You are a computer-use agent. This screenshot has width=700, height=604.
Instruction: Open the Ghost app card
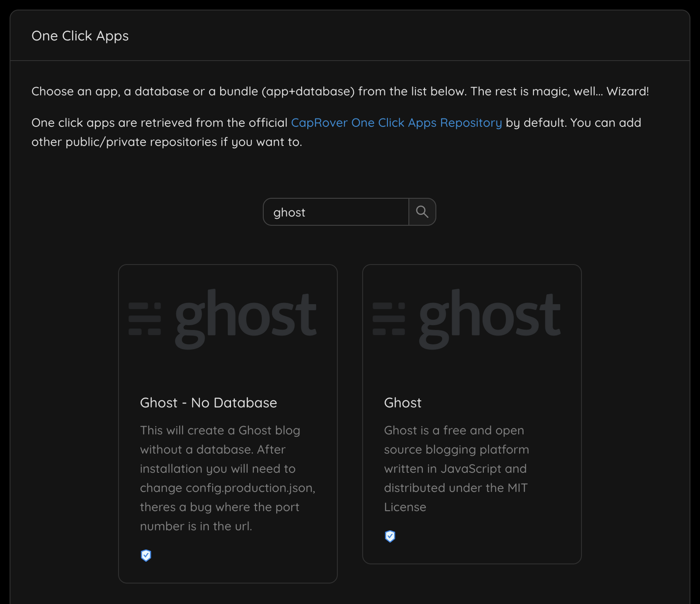[x=472, y=414]
